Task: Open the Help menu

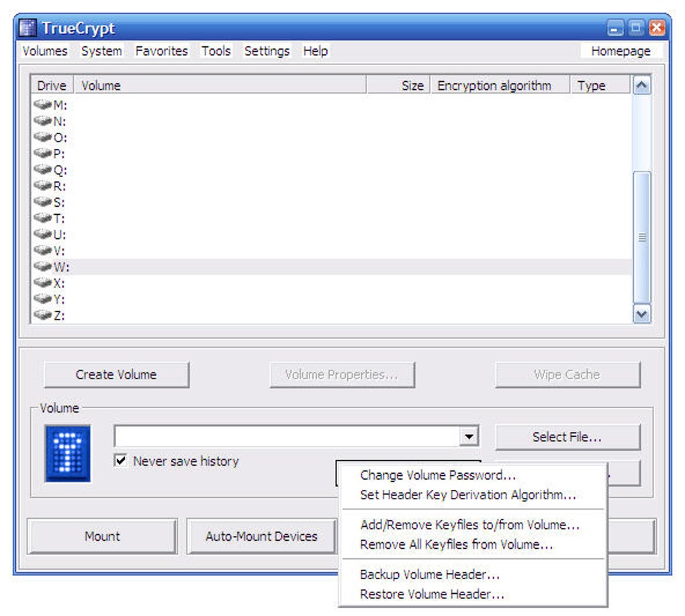Action: point(316,51)
